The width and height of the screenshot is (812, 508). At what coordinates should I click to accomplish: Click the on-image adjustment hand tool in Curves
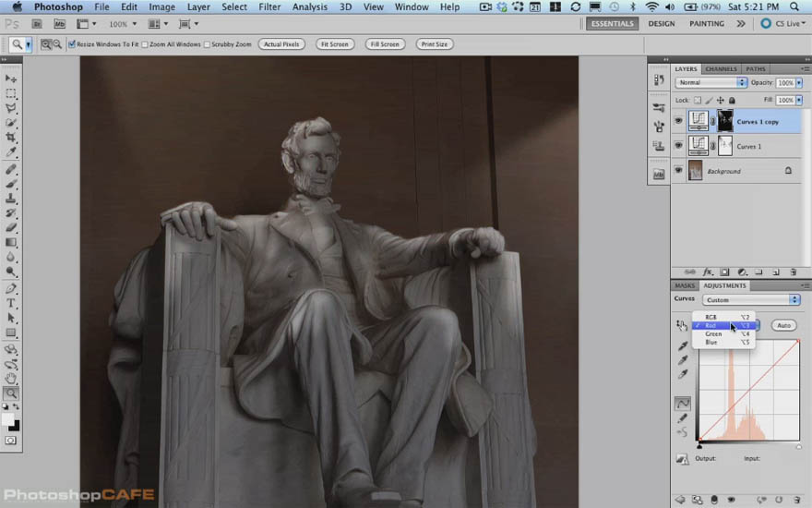[682, 325]
